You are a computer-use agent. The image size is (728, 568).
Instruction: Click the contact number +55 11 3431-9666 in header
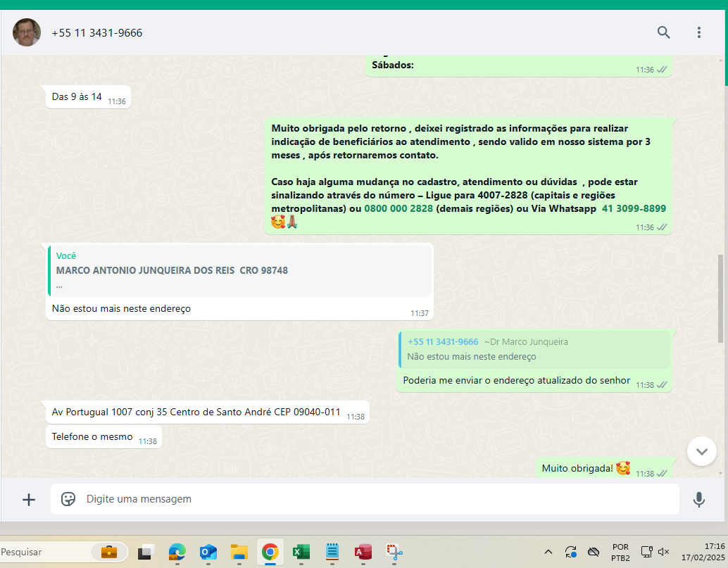click(96, 32)
